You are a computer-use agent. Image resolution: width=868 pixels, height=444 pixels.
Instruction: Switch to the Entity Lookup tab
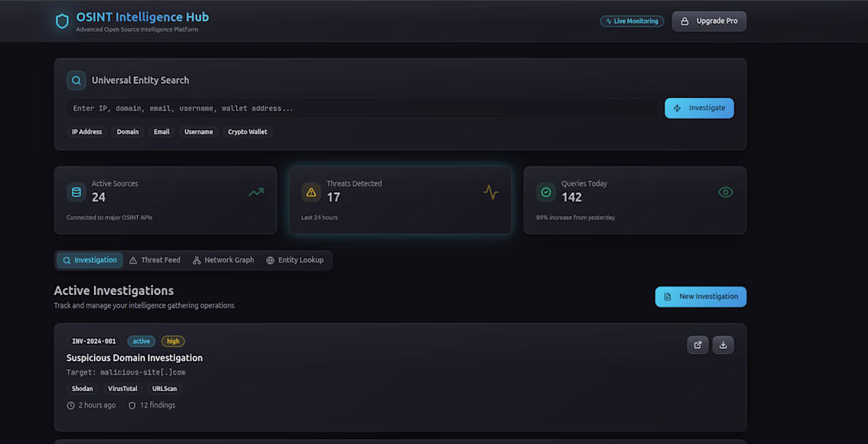click(x=294, y=260)
